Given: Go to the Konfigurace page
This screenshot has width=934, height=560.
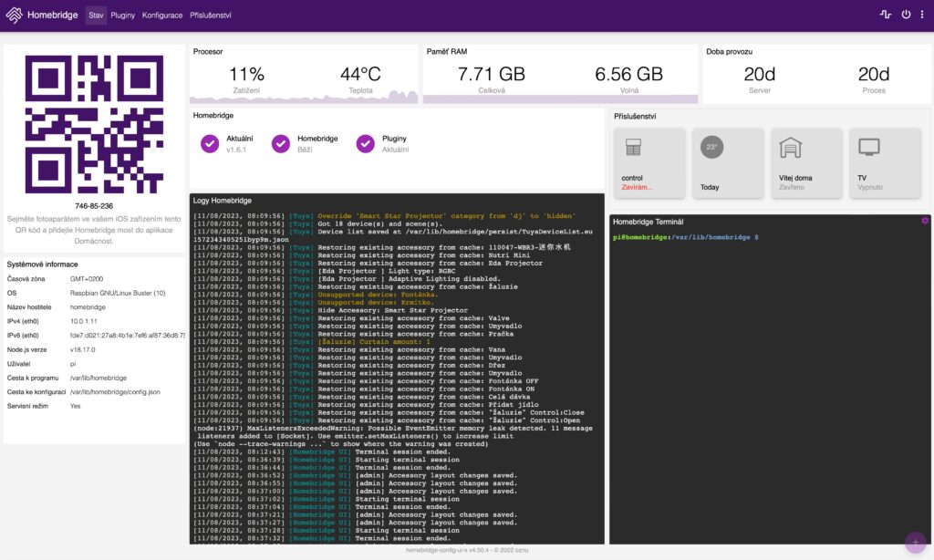Looking at the screenshot, I should click(x=162, y=16).
